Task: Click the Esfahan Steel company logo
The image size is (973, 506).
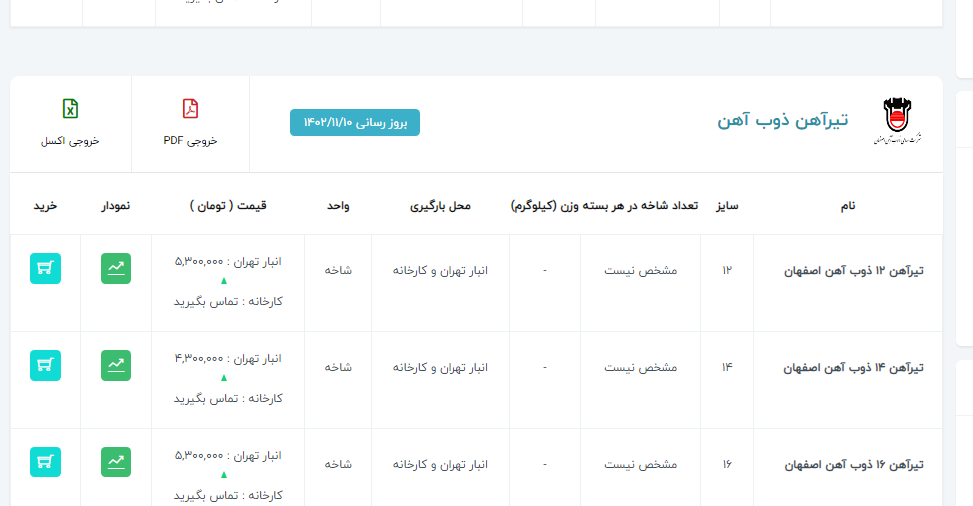Action: (895, 122)
